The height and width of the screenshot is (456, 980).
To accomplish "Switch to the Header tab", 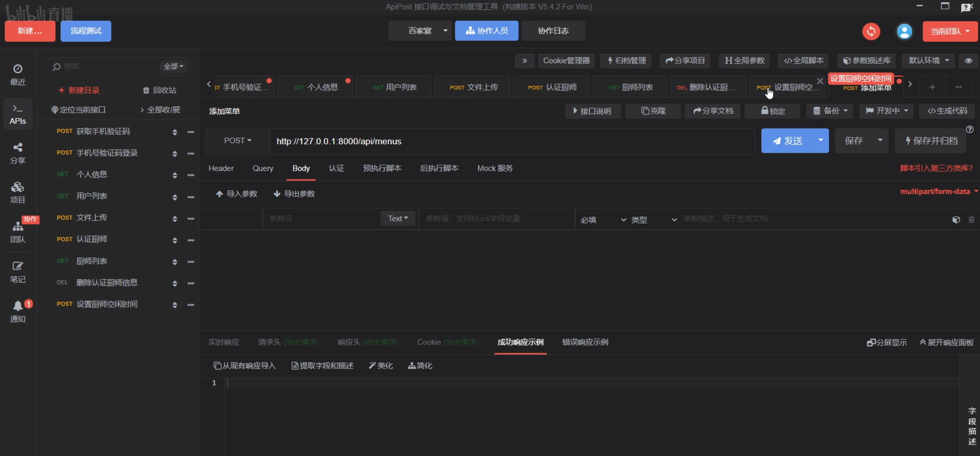I will tap(221, 168).
